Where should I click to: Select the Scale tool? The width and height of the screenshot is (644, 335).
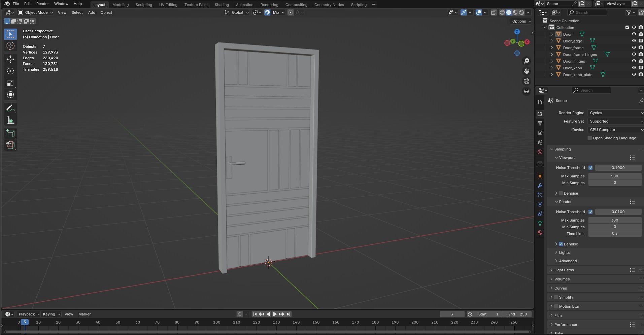pyautogui.click(x=10, y=83)
